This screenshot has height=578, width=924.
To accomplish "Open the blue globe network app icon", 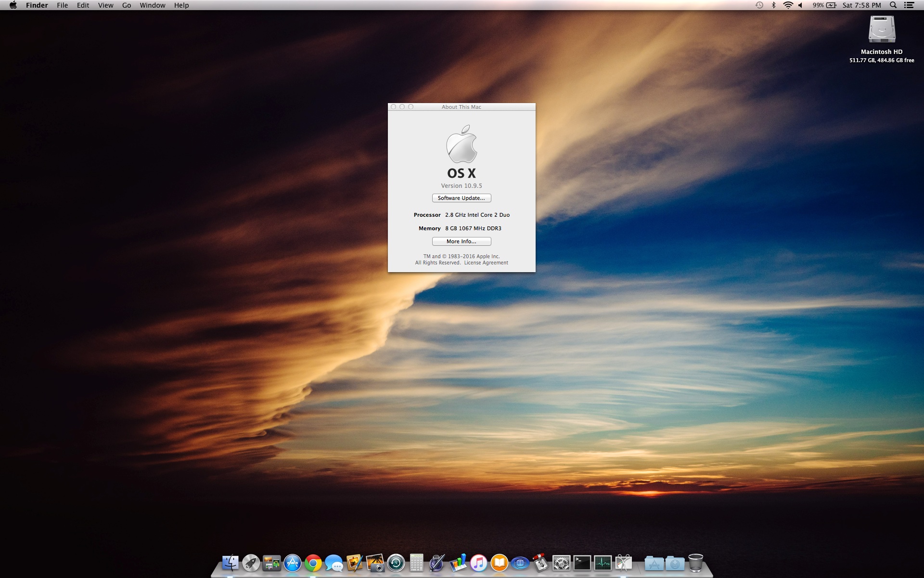I will (520, 563).
